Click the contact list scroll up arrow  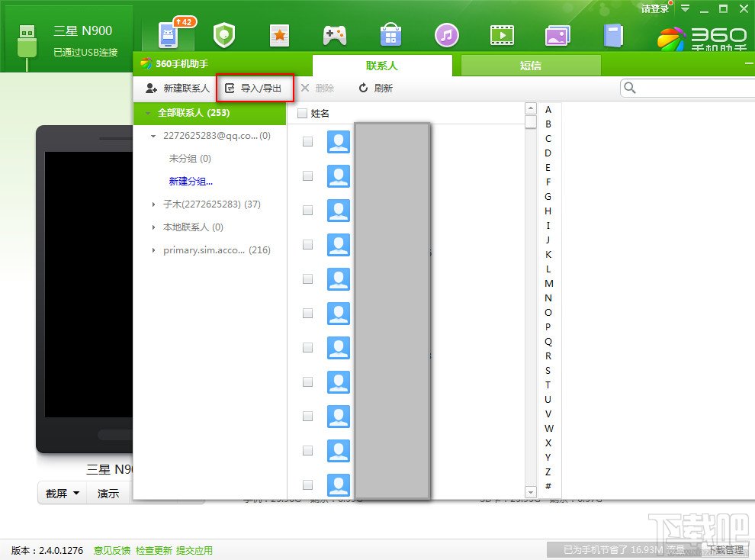[531, 108]
